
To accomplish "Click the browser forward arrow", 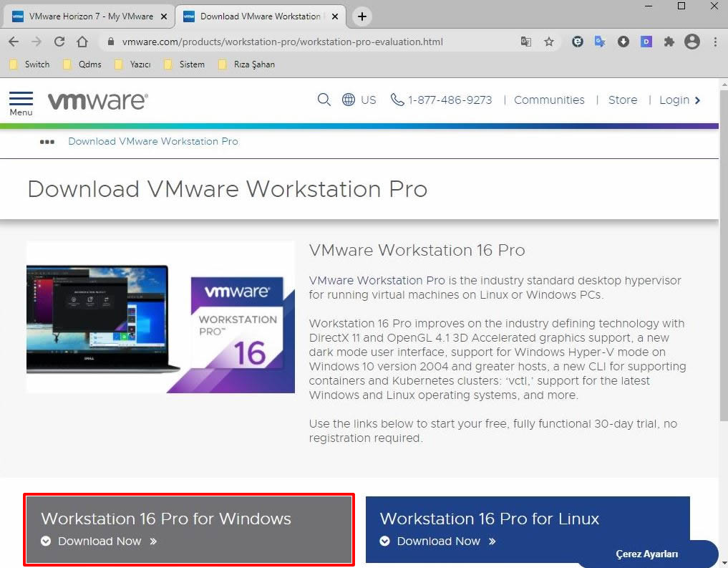I will [x=37, y=42].
